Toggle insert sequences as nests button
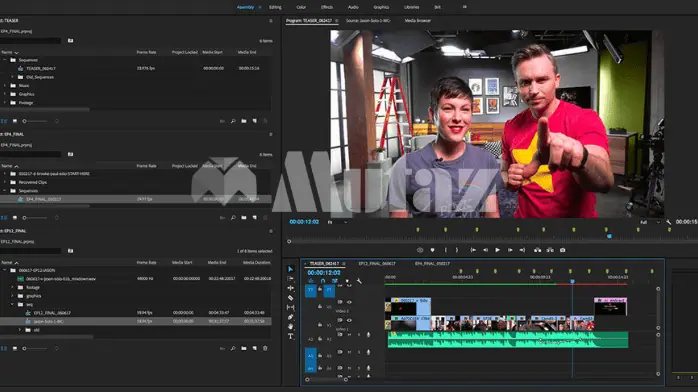Screen dimensions: 698x392 click(x=311, y=281)
